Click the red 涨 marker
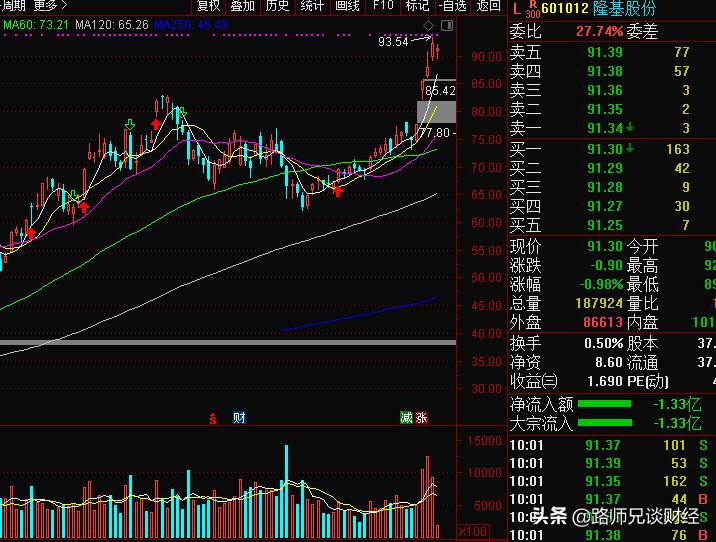 click(x=421, y=417)
